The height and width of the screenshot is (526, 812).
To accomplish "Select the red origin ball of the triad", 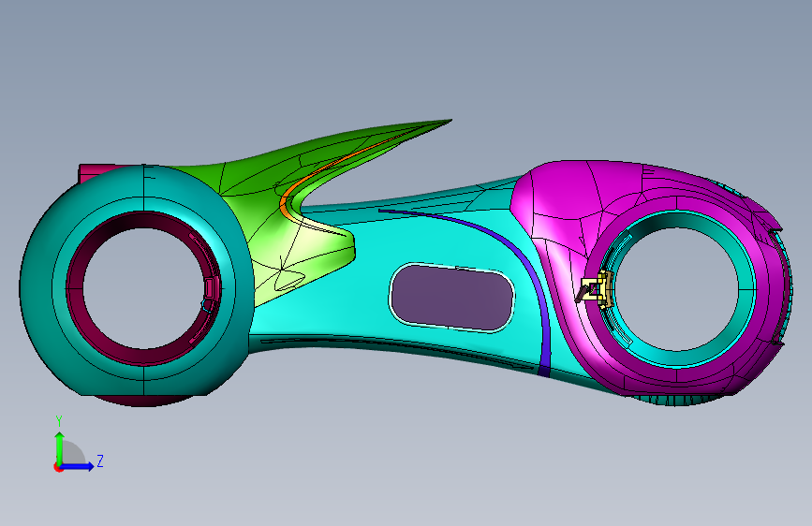I will tap(57, 467).
